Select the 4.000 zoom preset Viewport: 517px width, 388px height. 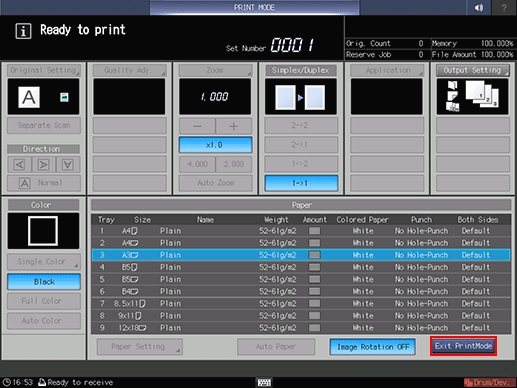pos(197,164)
